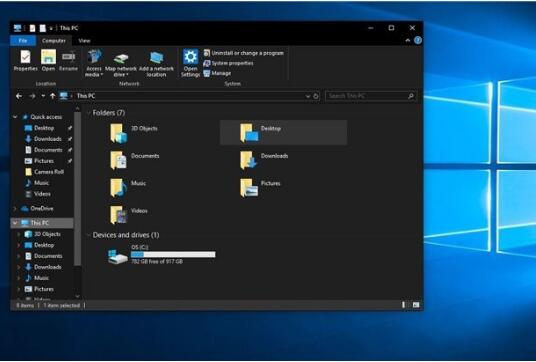The height and width of the screenshot is (362, 536).
Task: Click the Search This PC field
Action: 371,96
